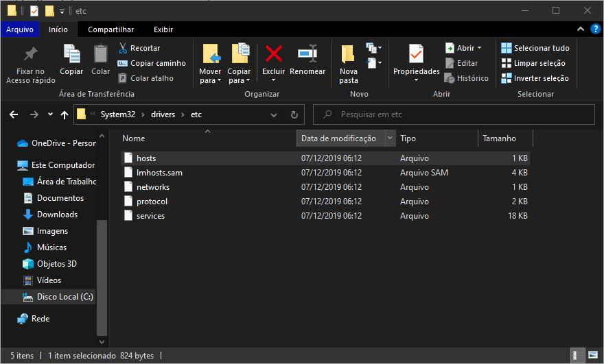Click Editar in the ribbon
This screenshot has width=604, height=364.
pos(461,63)
